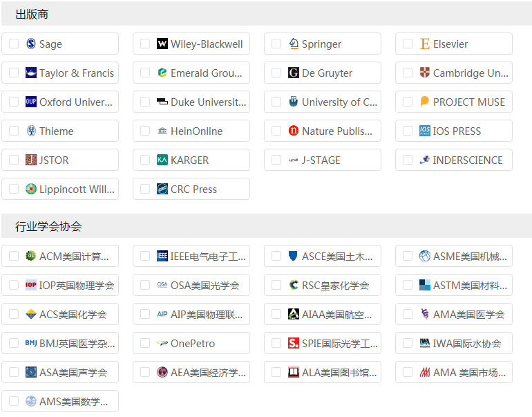
Task: Tick the Springer checkbox
Action: coord(276,44)
